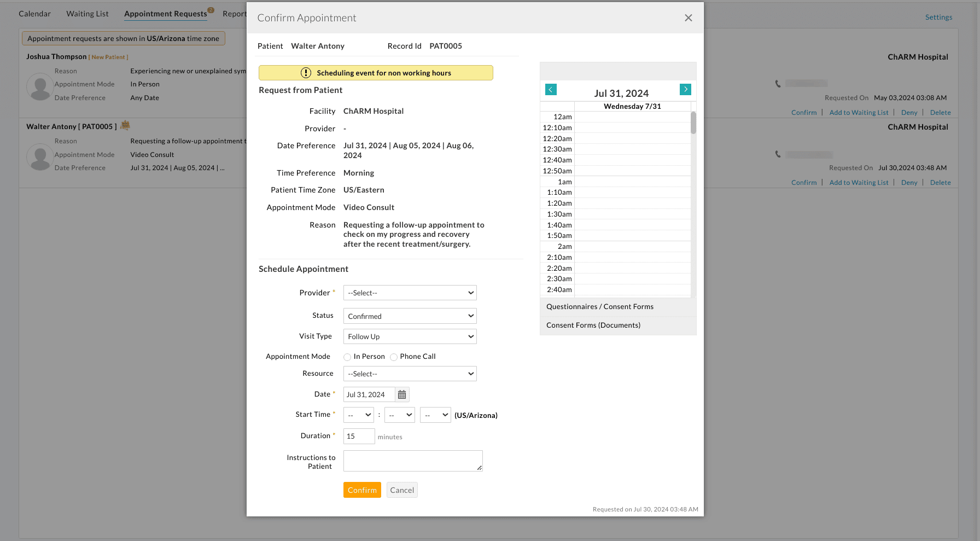Open the calendar picker beside the Date field

pyautogui.click(x=402, y=394)
